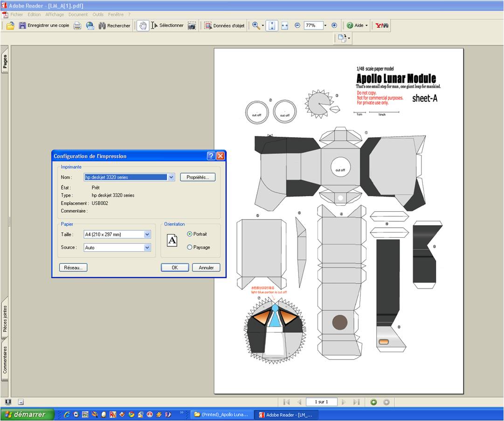Open the Fichier menu
The width and height of the screenshot is (504, 421).
(x=17, y=14)
